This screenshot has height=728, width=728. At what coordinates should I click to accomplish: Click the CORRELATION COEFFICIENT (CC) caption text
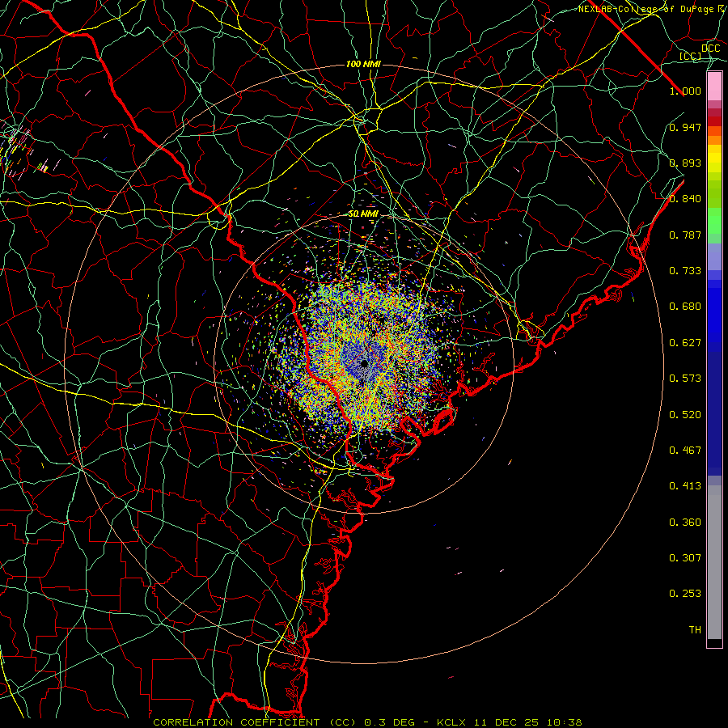(x=255, y=722)
